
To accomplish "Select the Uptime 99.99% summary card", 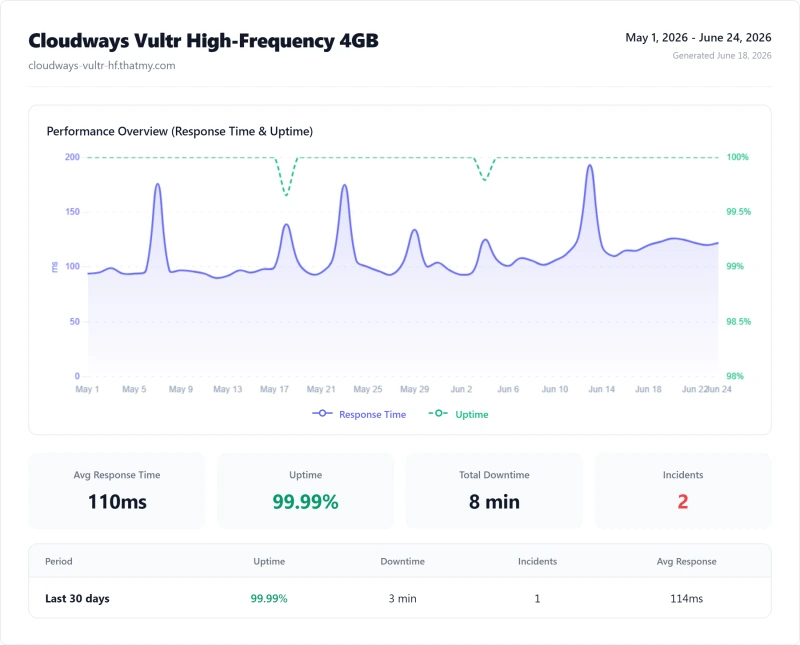I will pyautogui.click(x=305, y=491).
